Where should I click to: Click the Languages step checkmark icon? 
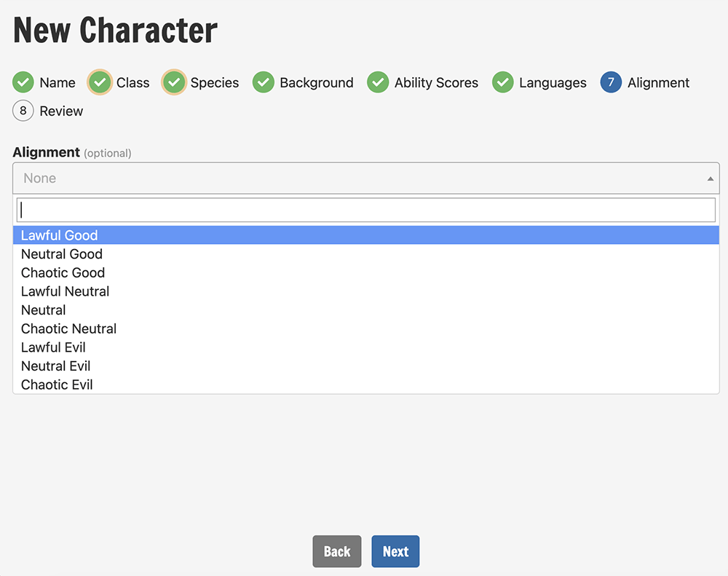point(503,82)
